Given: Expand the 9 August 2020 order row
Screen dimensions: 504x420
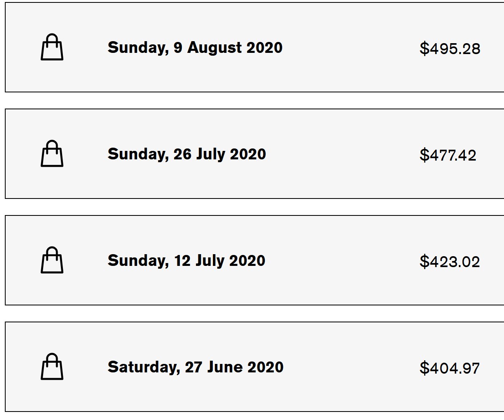Looking at the screenshot, I should tap(254, 47).
